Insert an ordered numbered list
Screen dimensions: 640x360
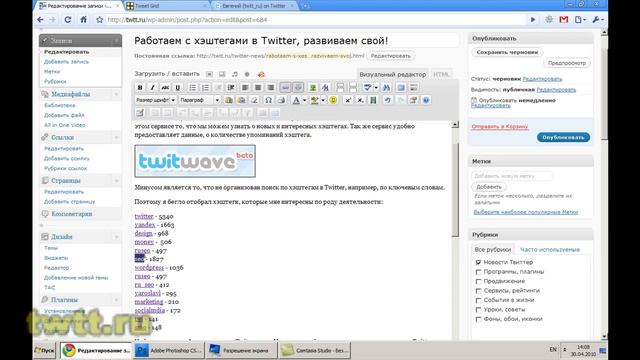pos(205,87)
